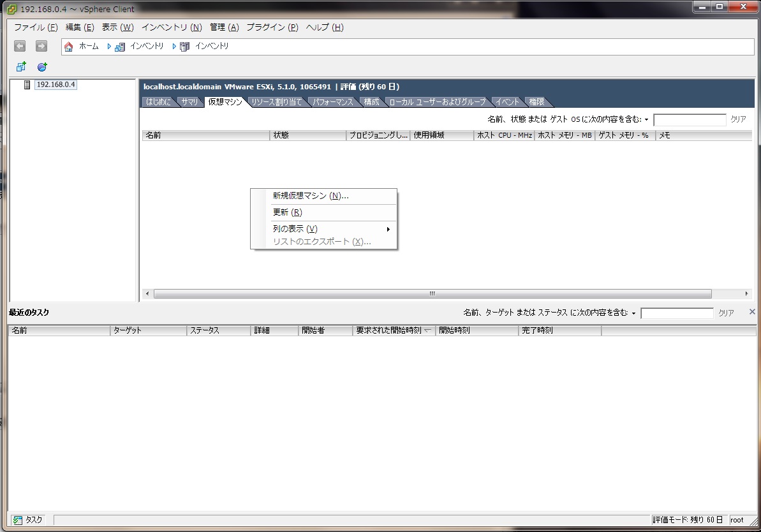The height and width of the screenshot is (532, 761).
Task: Sort tasks by ターゲット column
Action: click(149, 330)
